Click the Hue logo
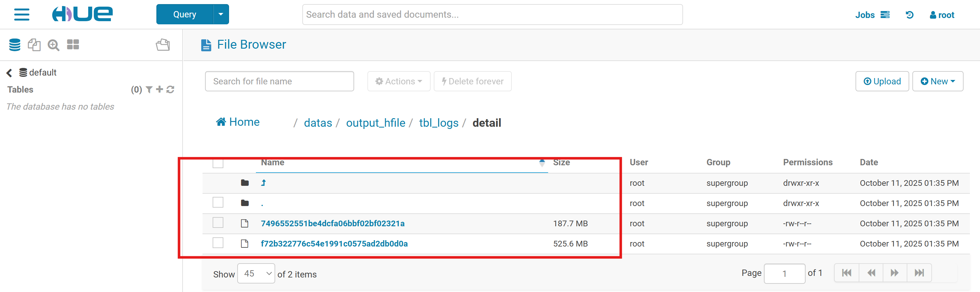The height and width of the screenshot is (292, 980). click(82, 14)
